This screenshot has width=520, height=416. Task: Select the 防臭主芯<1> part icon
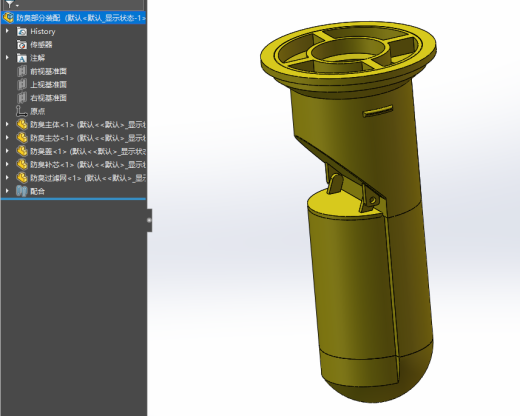22,138
